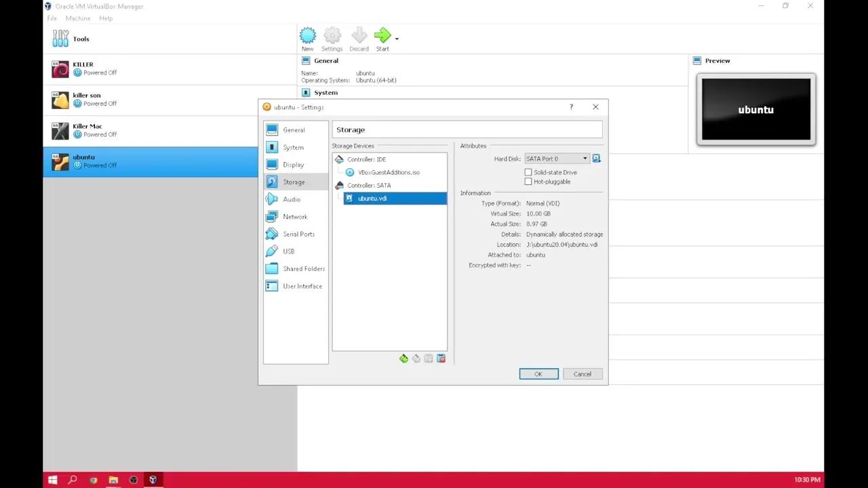Open the Settings toolbar icon
The height and width of the screenshot is (488, 868).
[x=332, y=34]
